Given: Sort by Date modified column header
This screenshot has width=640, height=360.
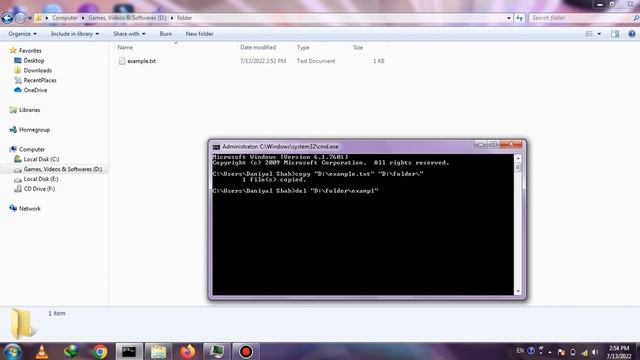Looking at the screenshot, I should [x=258, y=47].
